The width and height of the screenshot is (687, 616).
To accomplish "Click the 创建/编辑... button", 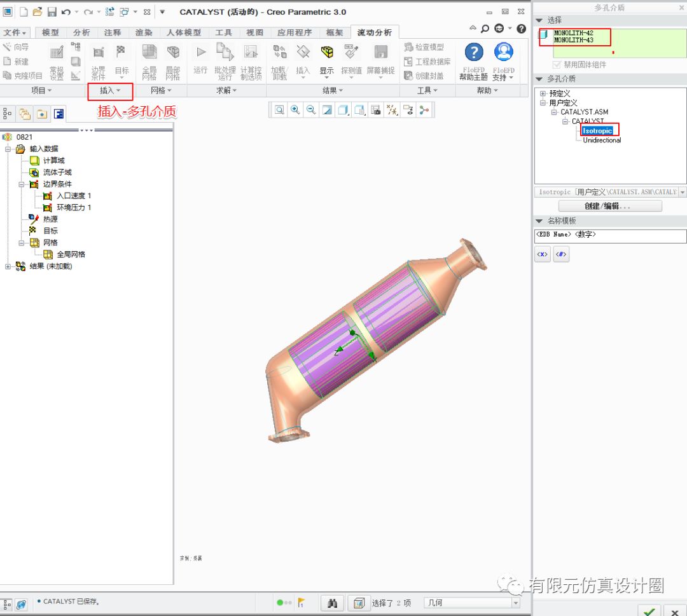I will (x=610, y=207).
